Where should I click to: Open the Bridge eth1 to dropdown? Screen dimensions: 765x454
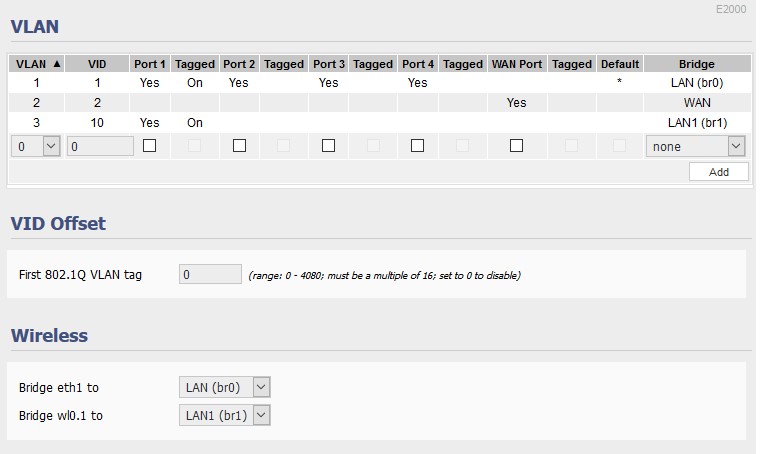(224, 387)
